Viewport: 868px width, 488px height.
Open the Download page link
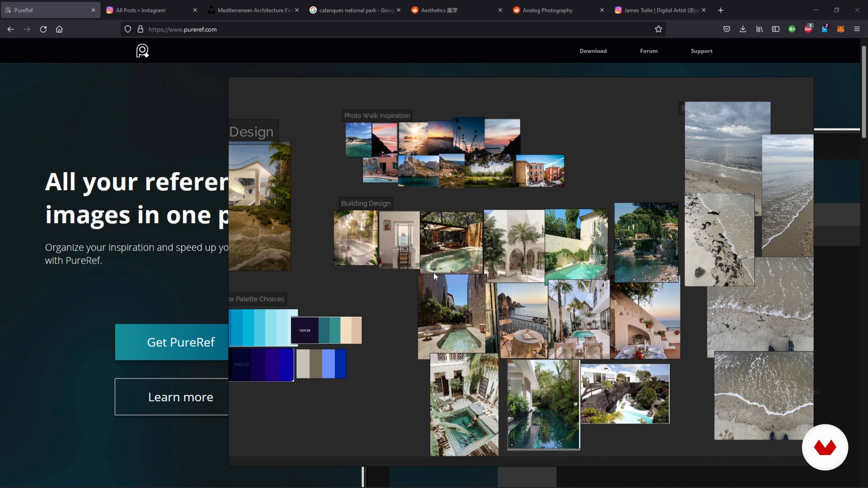593,51
